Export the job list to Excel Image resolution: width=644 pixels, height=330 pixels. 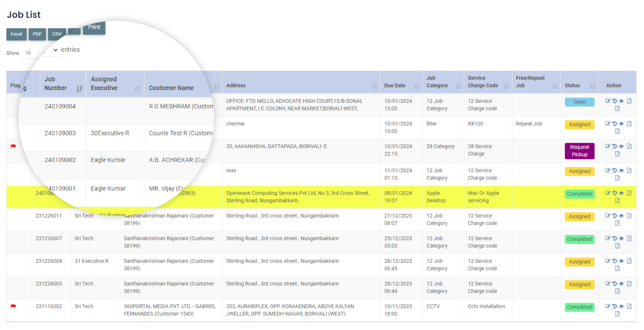16,34
